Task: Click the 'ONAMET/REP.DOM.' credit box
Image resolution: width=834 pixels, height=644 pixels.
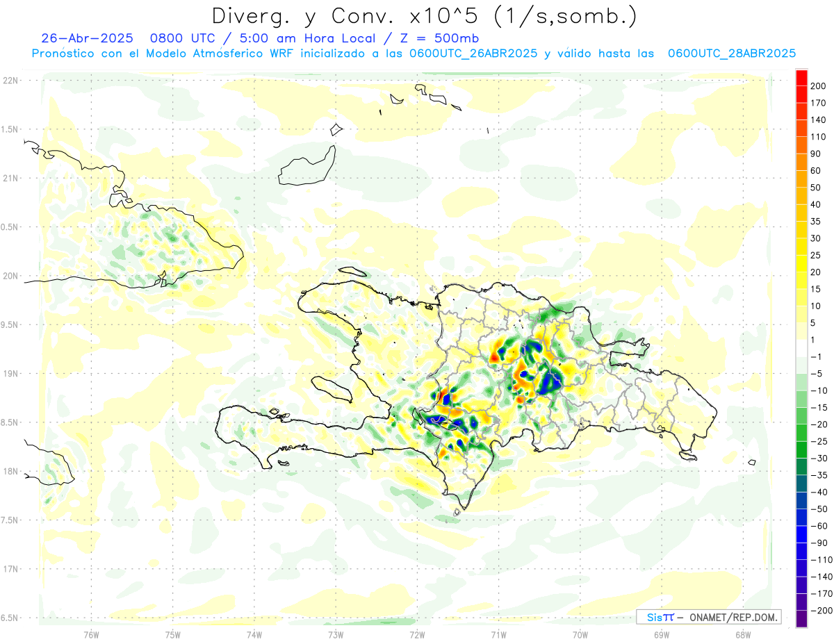Action: [x=708, y=617]
